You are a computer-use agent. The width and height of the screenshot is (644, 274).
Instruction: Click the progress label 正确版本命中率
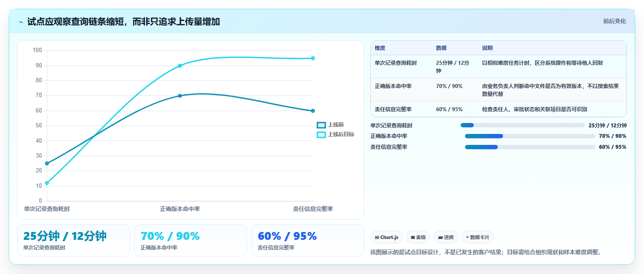click(x=389, y=136)
